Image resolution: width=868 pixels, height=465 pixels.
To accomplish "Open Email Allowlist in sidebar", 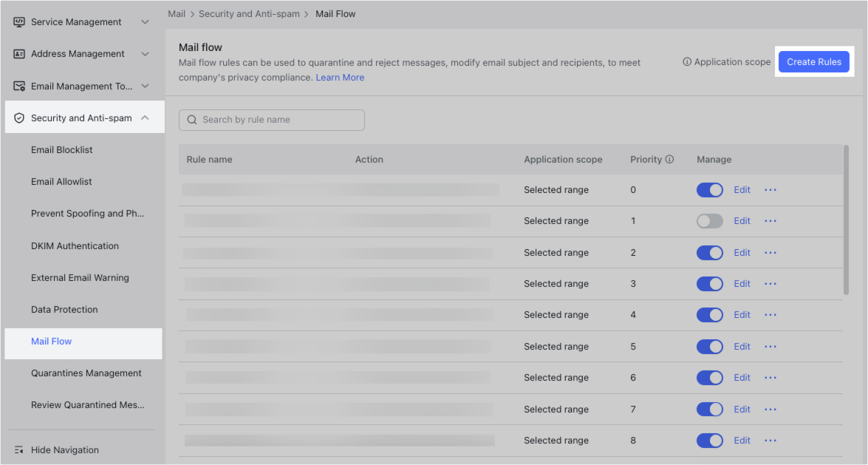I will point(61,181).
